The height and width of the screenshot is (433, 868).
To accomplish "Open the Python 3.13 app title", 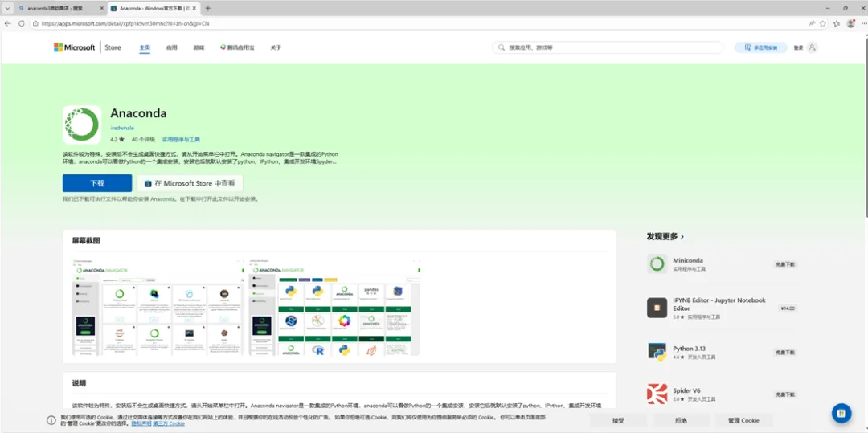I will click(690, 349).
